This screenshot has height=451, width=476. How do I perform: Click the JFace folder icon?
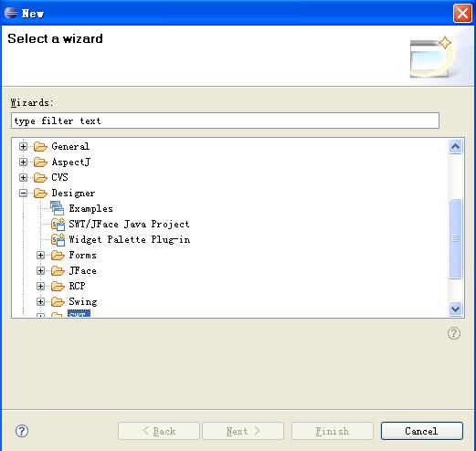(58, 270)
